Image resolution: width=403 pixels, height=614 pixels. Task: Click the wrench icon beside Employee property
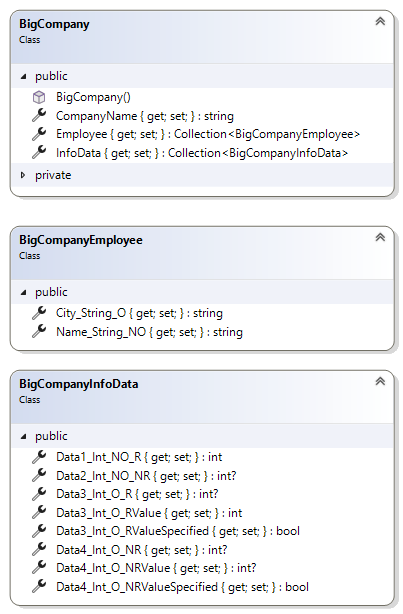[x=39, y=134]
